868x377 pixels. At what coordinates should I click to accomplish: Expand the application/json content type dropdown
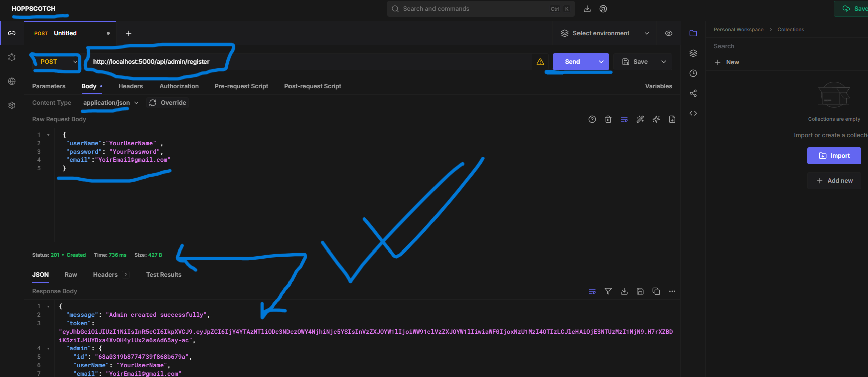click(x=111, y=103)
